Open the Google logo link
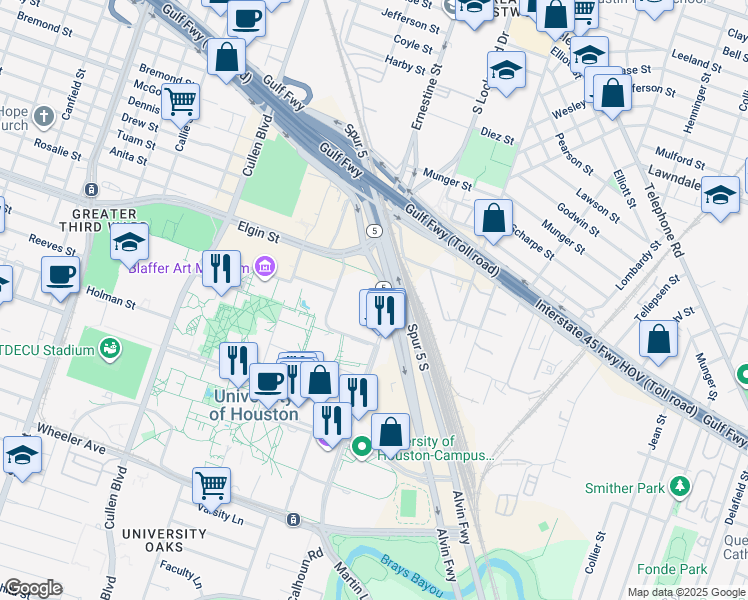This screenshot has height=600, width=748. [x=32, y=588]
